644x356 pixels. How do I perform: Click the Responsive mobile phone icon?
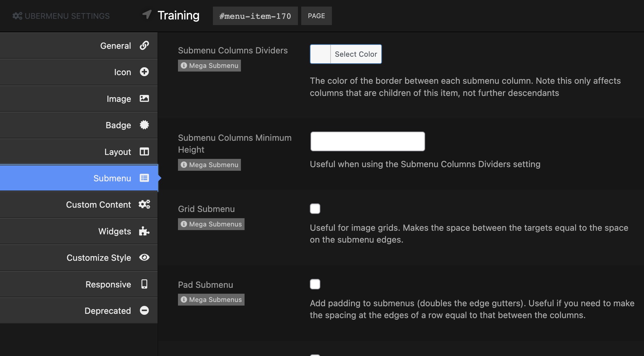tap(144, 284)
